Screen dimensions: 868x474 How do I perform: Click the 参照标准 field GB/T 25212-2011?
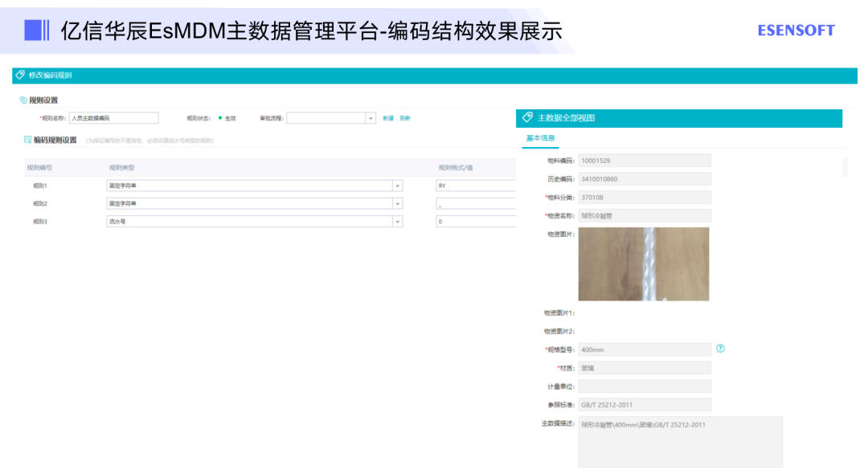click(645, 404)
